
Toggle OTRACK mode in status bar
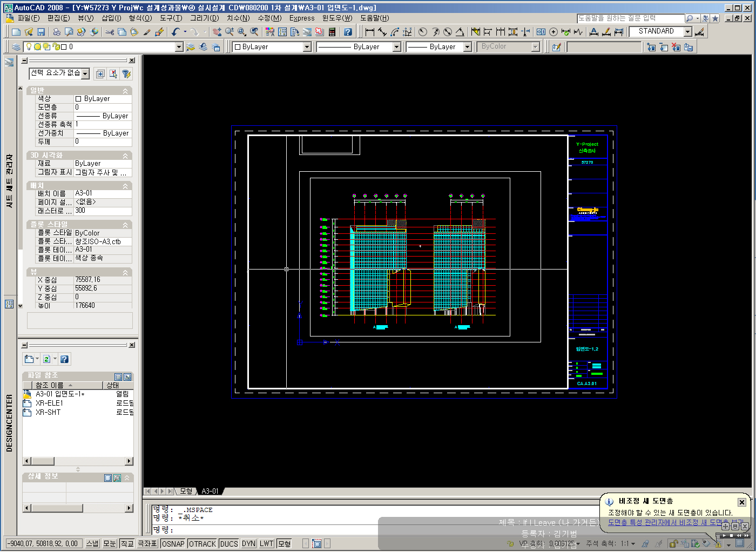tap(202, 544)
